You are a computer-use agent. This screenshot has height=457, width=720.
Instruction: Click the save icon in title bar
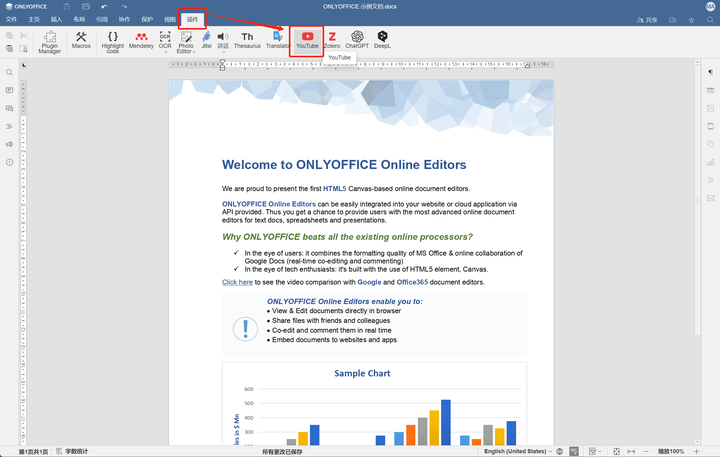tap(67, 6)
